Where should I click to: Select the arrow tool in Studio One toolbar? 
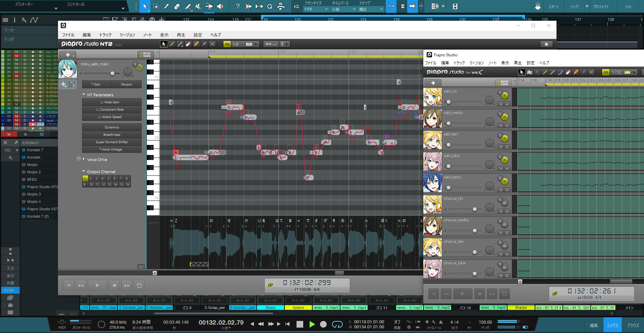tap(145, 6)
